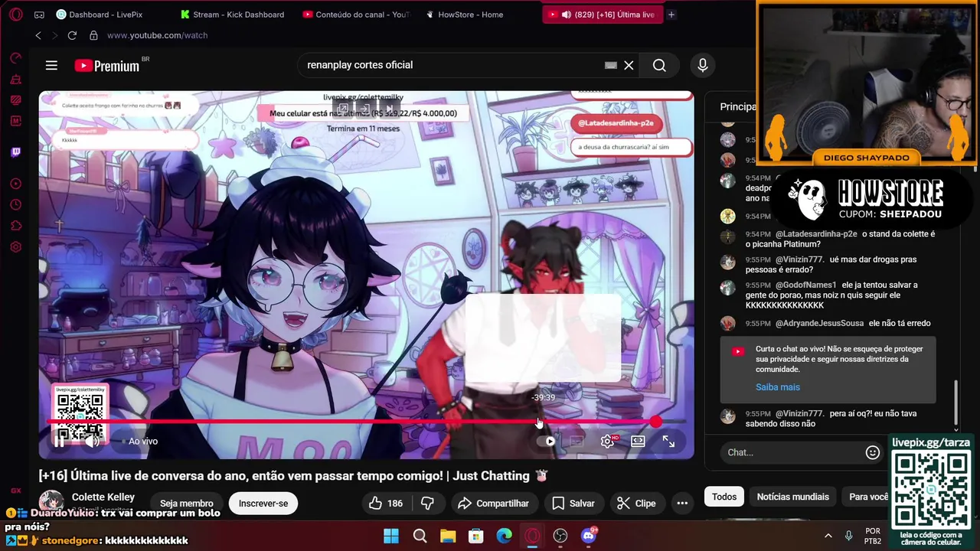The image size is (980, 551).
Task: Open emoji picker in chat input
Action: point(872,452)
